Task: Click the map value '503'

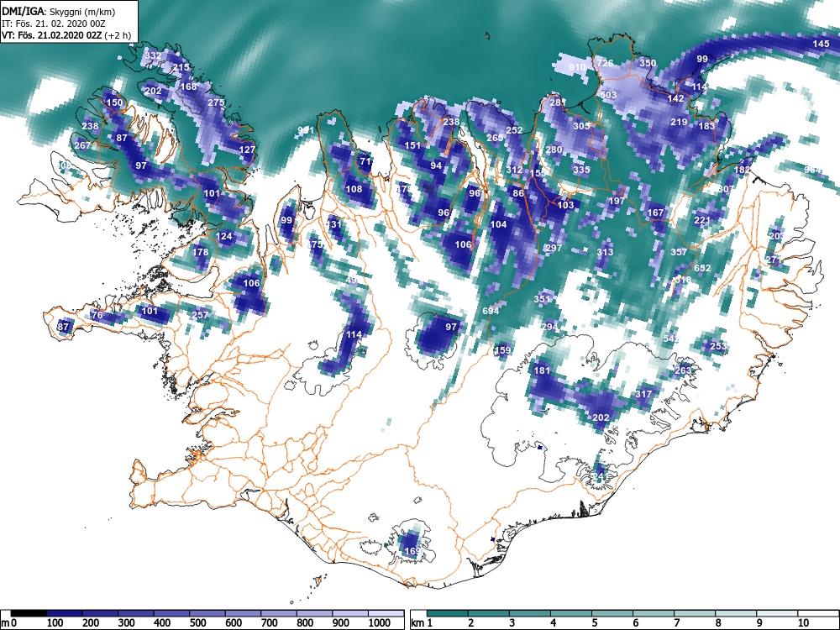Action: [608, 95]
